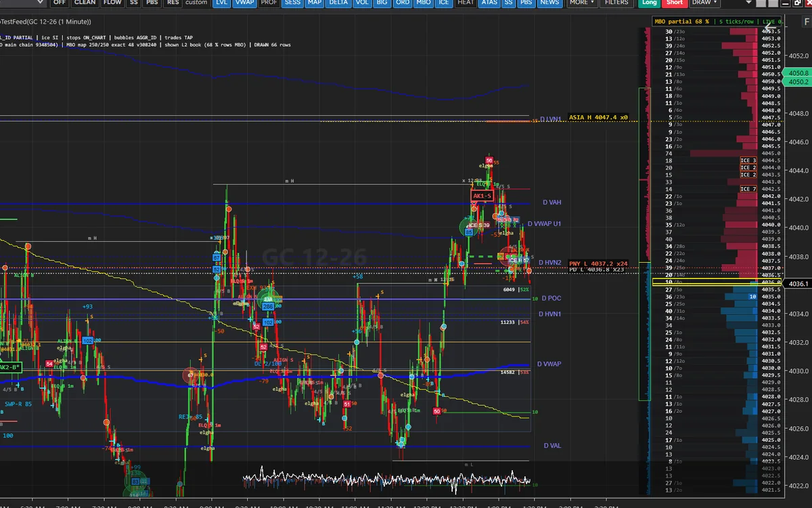Click the ICE S 39 marker
This screenshot has height=508, width=812.
(x=480, y=225)
